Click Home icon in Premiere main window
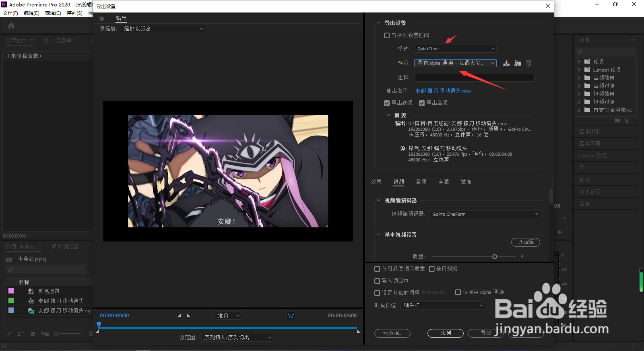 [x=11, y=26]
